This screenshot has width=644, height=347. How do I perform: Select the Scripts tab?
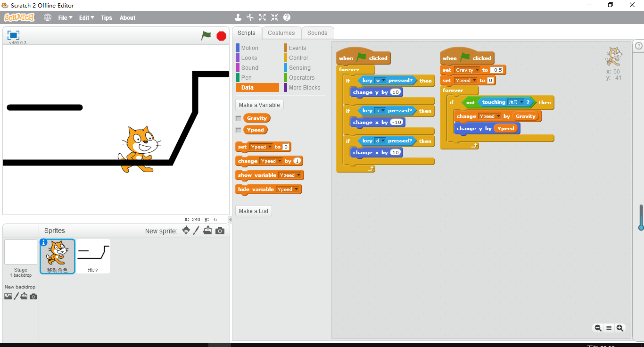pos(247,33)
